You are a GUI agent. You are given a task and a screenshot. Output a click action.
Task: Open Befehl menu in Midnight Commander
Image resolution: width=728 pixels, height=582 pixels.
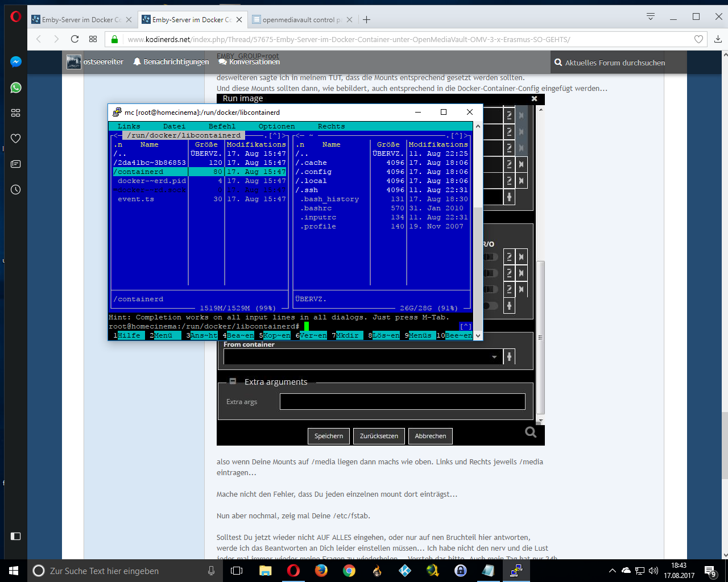pos(222,126)
